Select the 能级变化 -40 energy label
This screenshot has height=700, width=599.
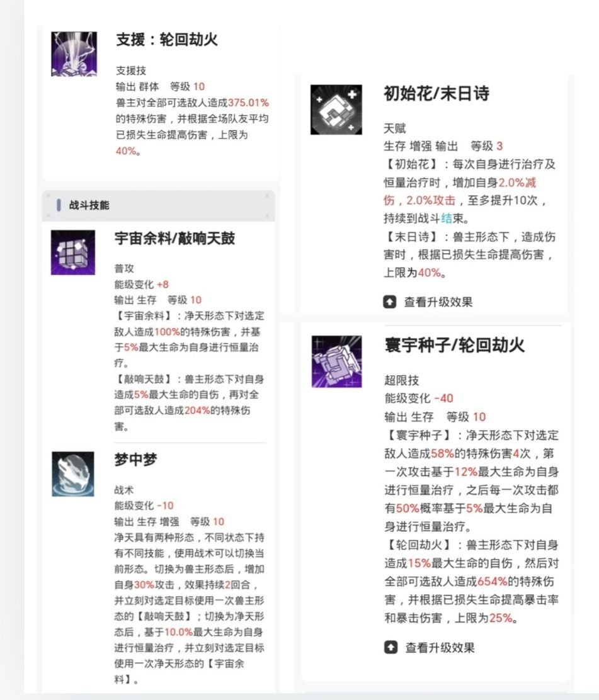coord(418,398)
